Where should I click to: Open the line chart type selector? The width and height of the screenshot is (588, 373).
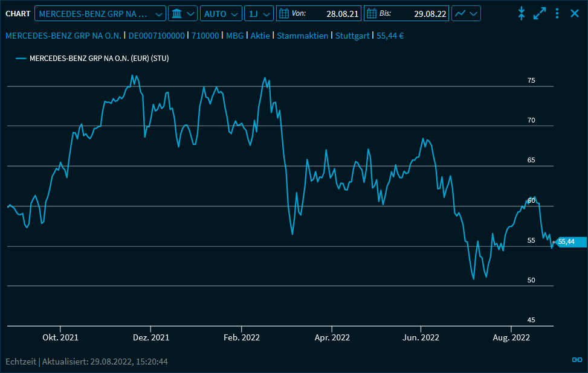467,13
